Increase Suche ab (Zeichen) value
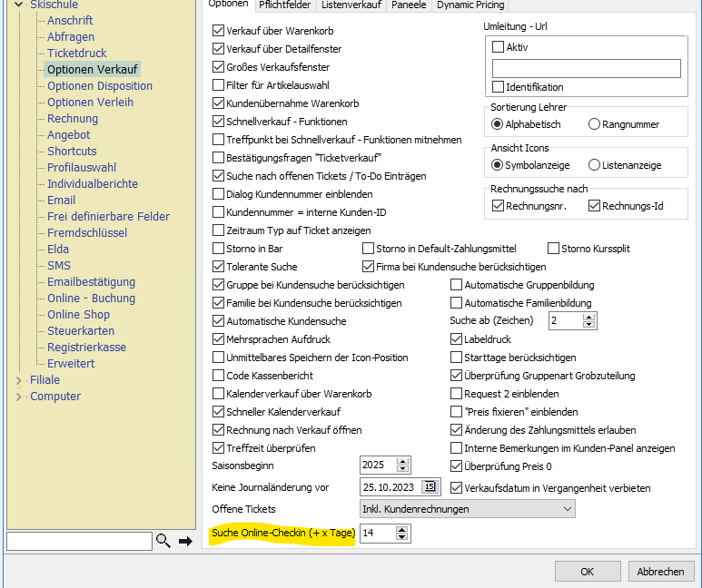This screenshot has height=588, width=702. pos(589,317)
